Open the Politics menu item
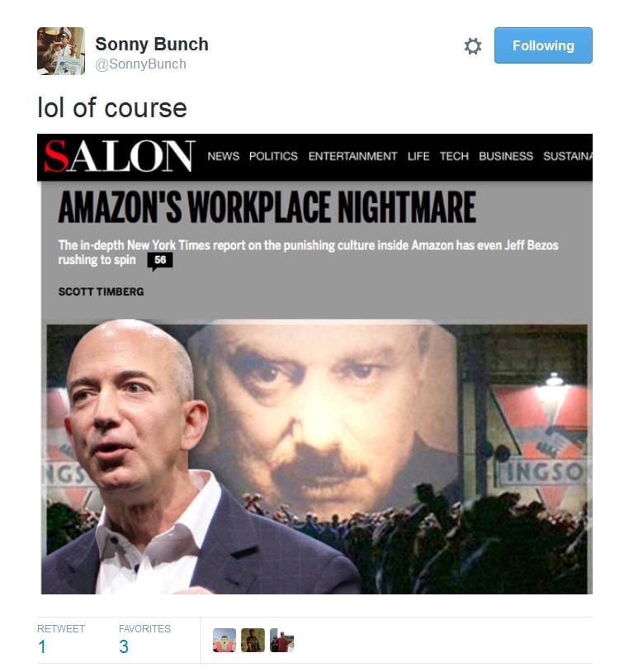624x672 pixels. click(273, 156)
